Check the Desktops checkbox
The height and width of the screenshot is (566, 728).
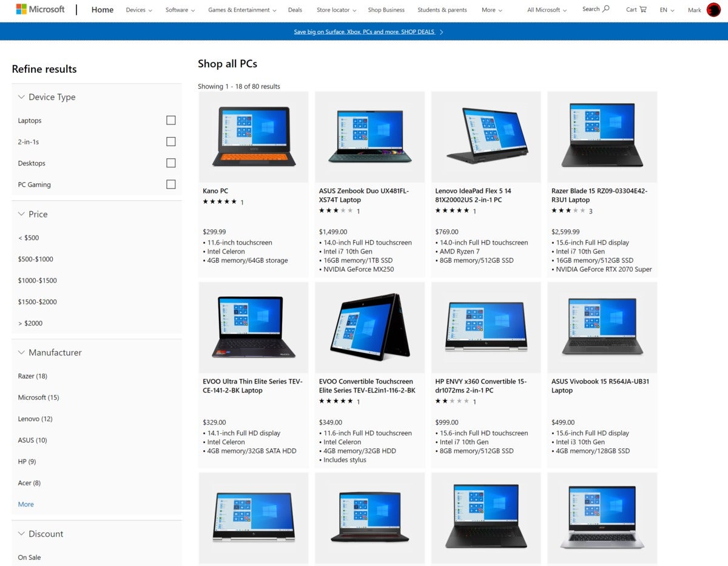pos(171,163)
